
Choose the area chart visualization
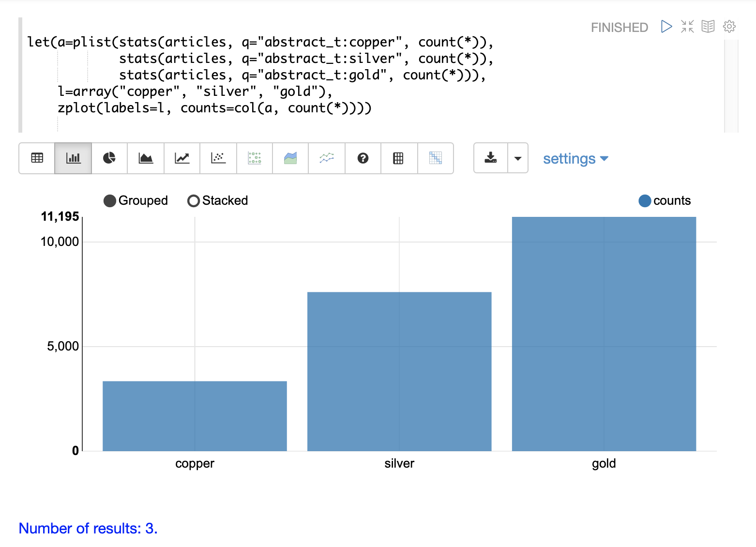coord(146,158)
